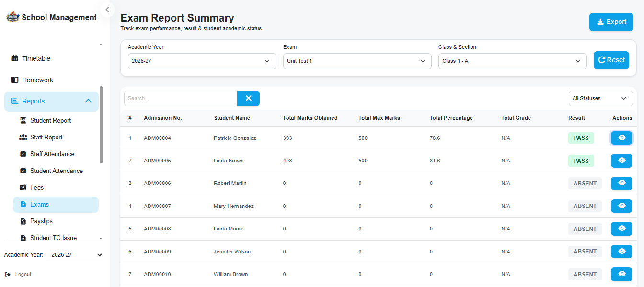
Task: View details for William Brown
Action: [621, 274]
